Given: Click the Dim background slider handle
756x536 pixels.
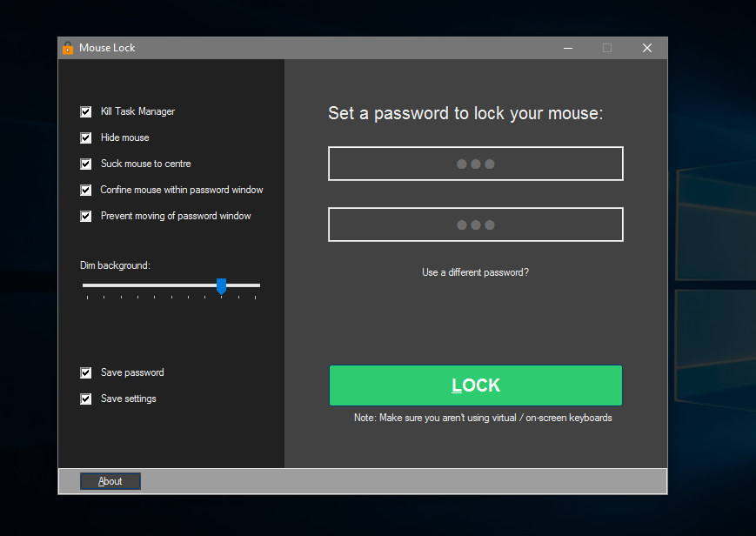Looking at the screenshot, I should tap(222, 285).
